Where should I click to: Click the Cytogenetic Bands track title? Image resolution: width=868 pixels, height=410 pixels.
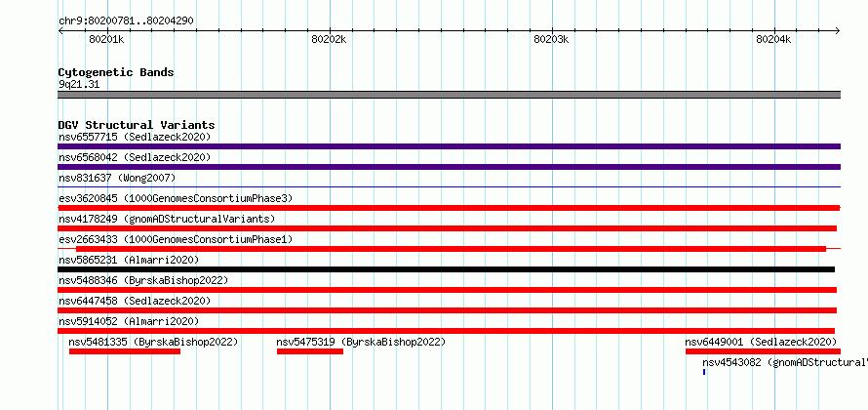coord(116,72)
